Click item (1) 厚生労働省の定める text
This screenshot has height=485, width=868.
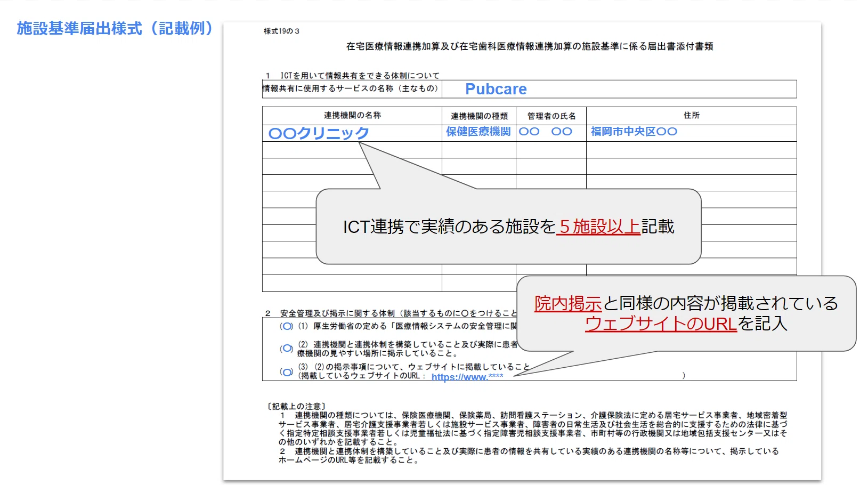click(408, 326)
